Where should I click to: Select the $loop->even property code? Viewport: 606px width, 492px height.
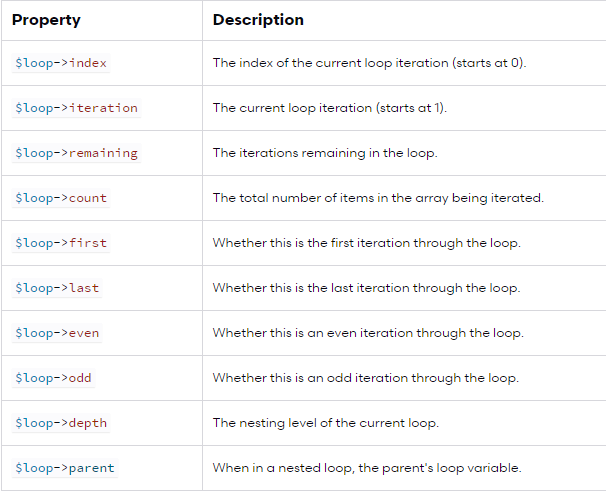[x=57, y=333]
